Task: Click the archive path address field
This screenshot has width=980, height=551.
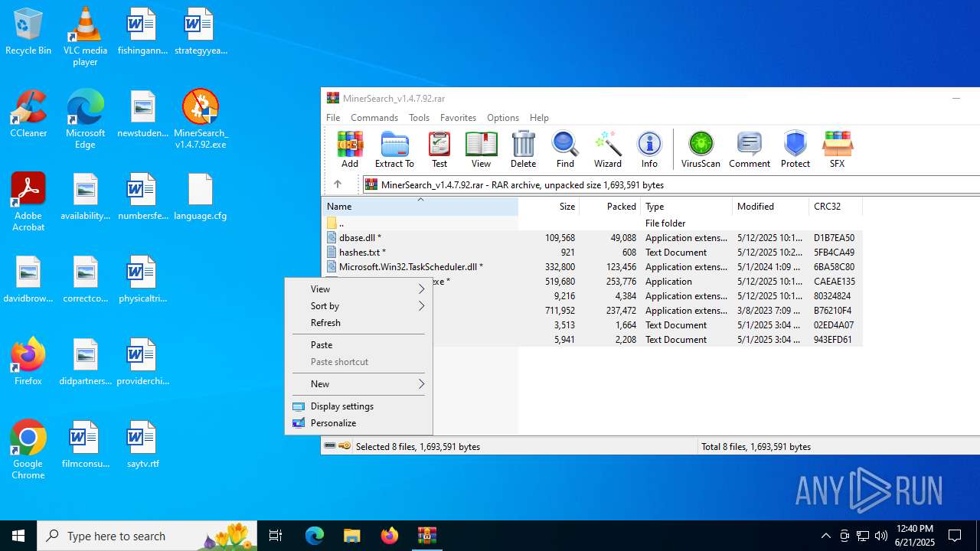Action: point(671,184)
